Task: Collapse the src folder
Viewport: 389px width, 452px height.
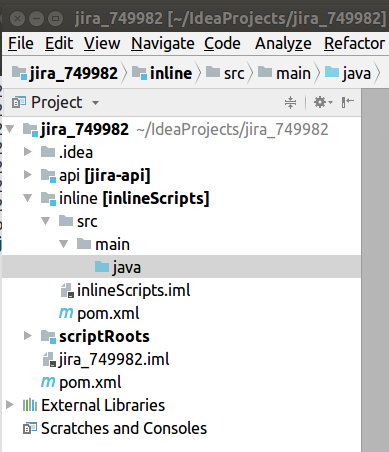Action: [x=46, y=221]
